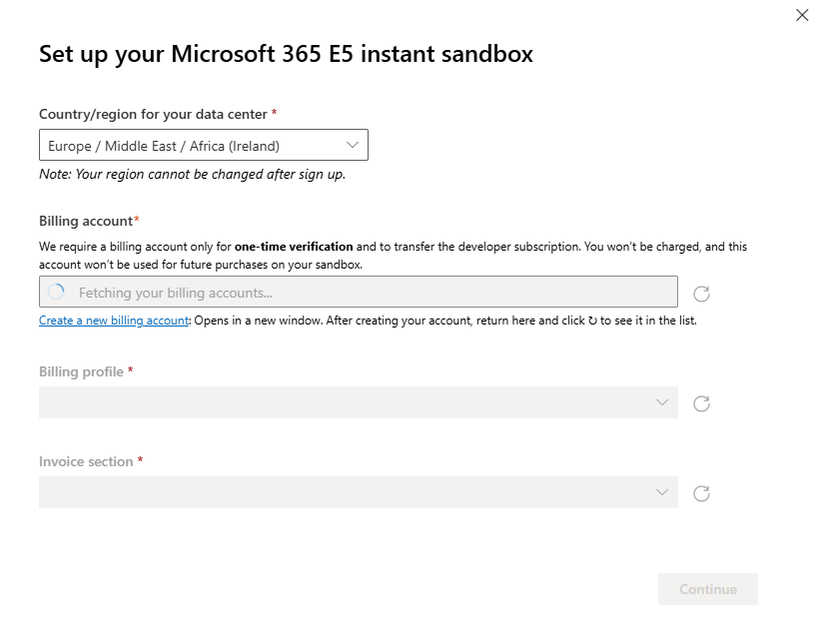Expand the Invoice section dropdown
816x644 pixels.
tap(359, 492)
